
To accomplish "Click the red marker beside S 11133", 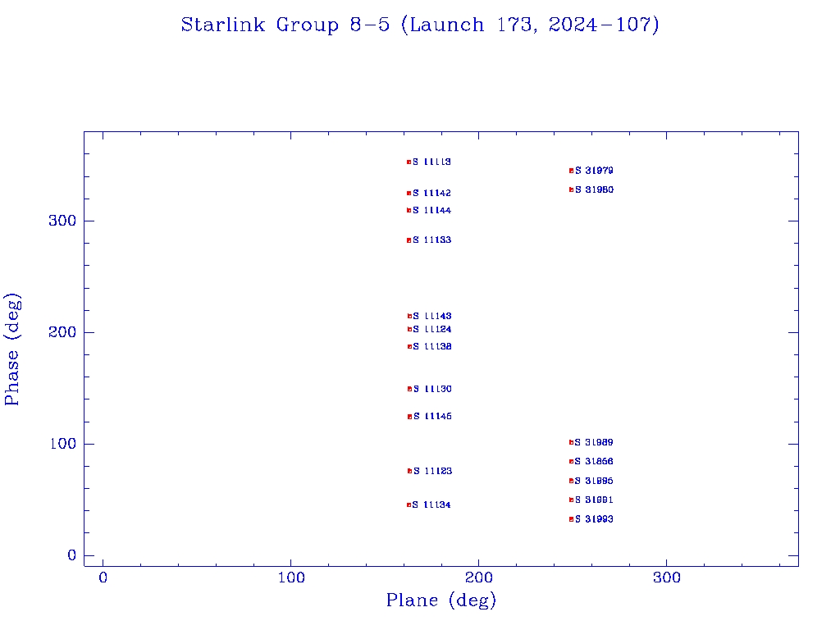I will click(x=409, y=240).
